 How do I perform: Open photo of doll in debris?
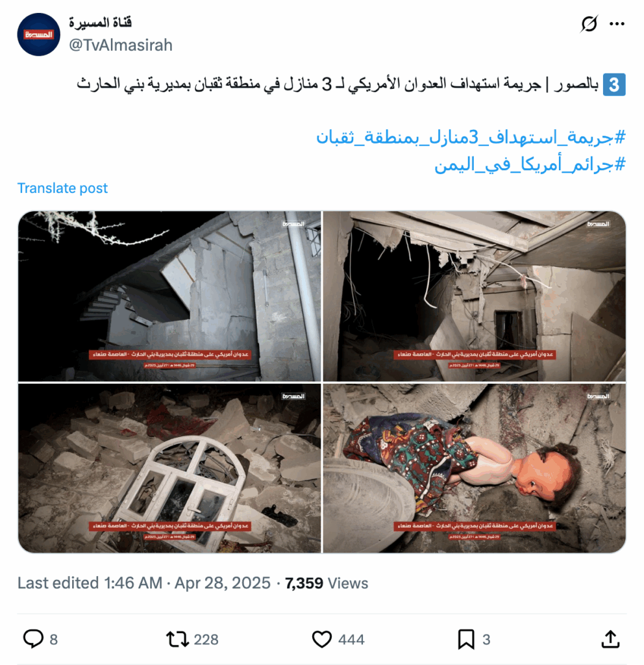[475, 468]
